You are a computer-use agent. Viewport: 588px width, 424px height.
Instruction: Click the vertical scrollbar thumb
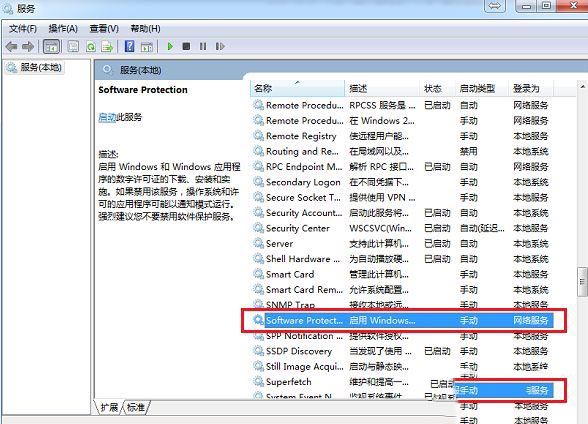[x=582, y=281]
